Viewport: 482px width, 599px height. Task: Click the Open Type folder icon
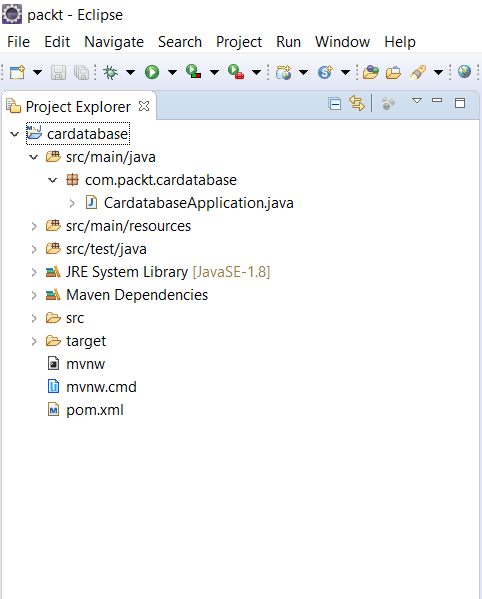tap(370, 72)
